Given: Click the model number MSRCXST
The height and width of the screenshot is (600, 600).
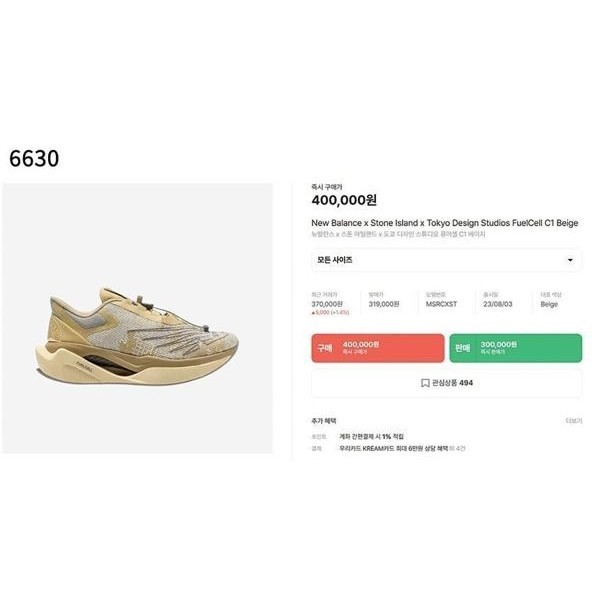Looking at the screenshot, I should point(441,304).
